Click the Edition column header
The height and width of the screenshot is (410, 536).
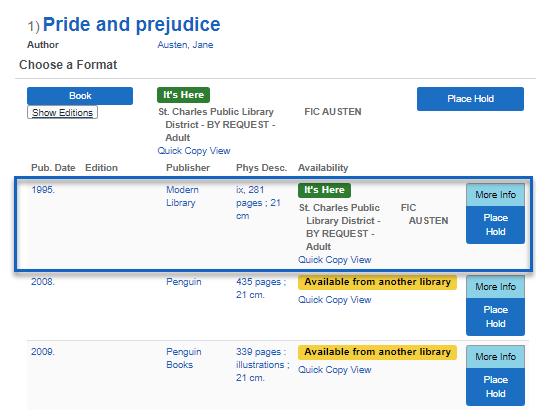[x=102, y=168]
